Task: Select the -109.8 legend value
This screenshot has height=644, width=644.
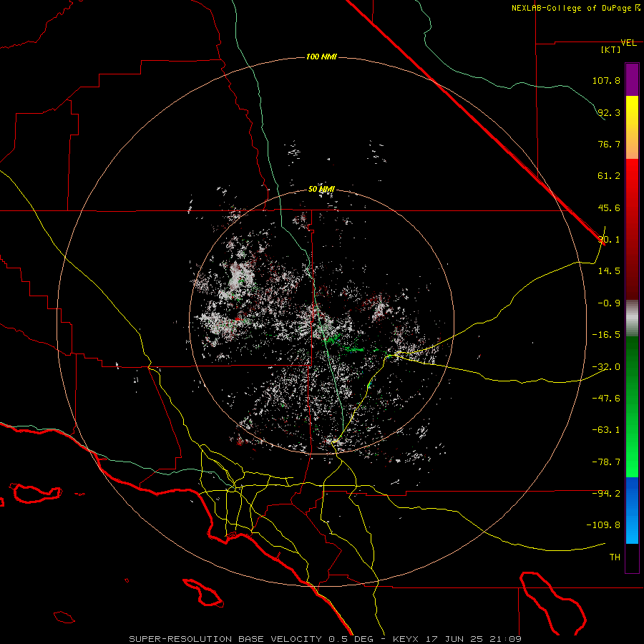Action: (603, 525)
